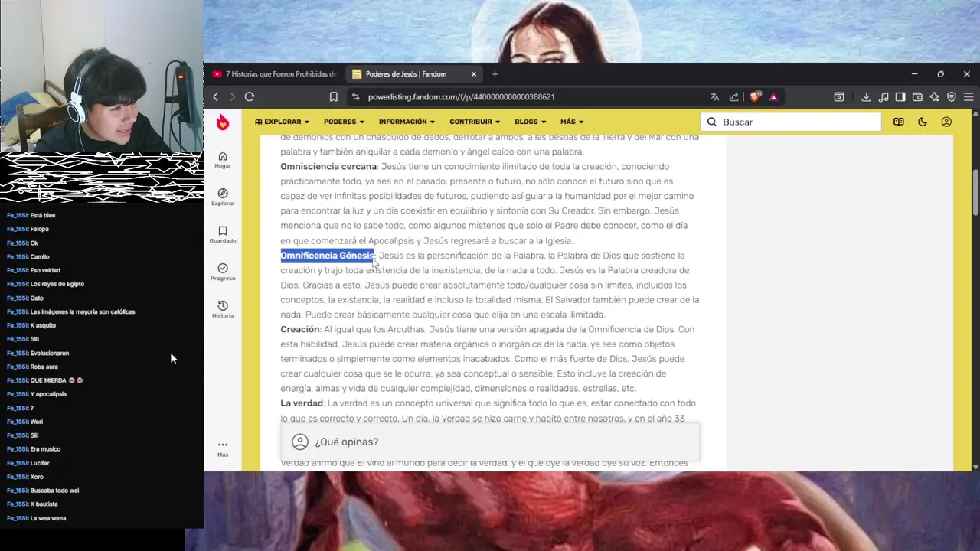
Task: Open Guardado bookmarks in the sidebar
Action: coord(223,235)
